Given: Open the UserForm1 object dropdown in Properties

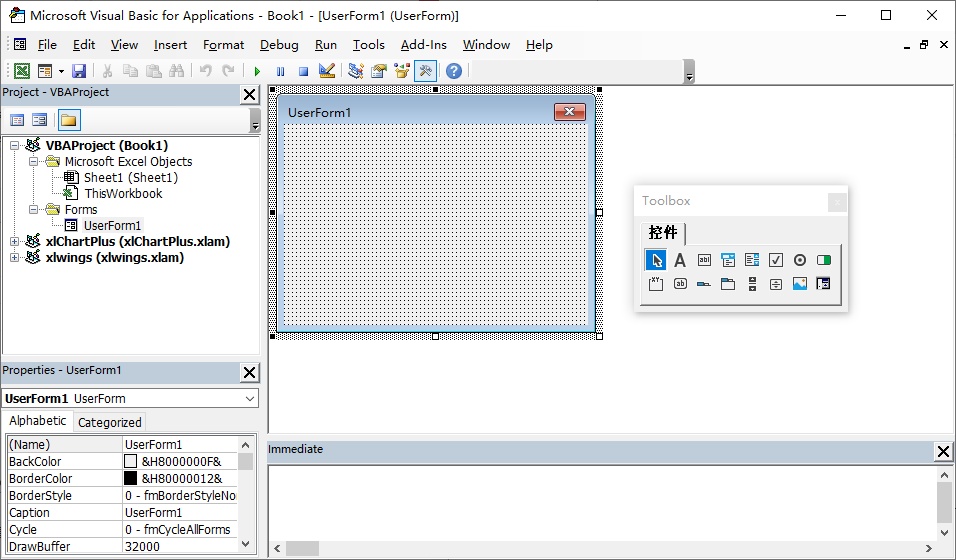Looking at the screenshot, I should click(250, 398).
